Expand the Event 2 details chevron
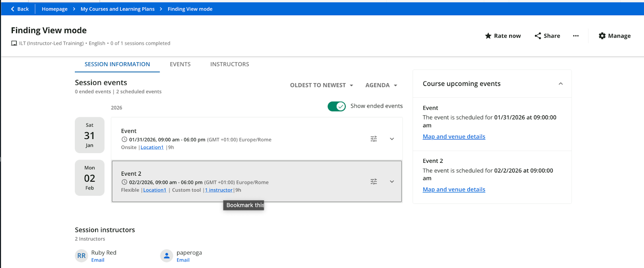 tap(392, 182)
